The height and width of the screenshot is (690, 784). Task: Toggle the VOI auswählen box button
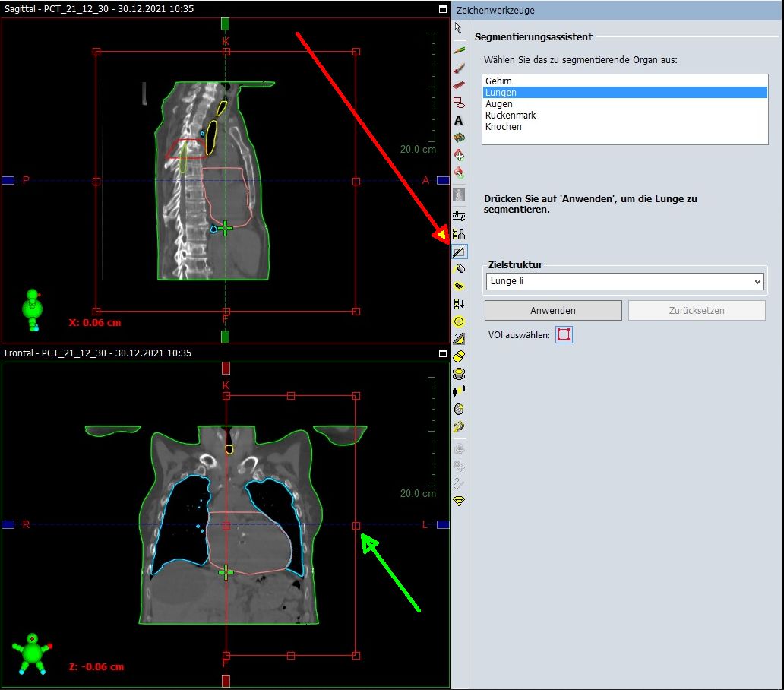pyautogui.click(x=563, y=334)
